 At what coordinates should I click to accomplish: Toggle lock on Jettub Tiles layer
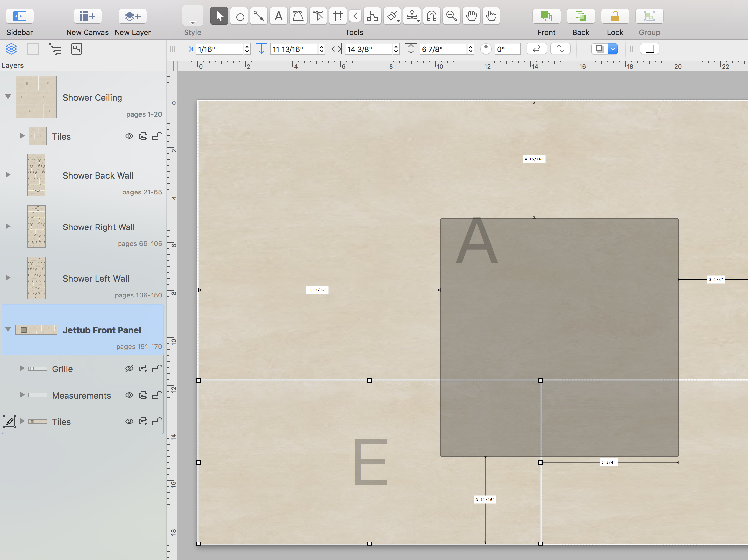[x=156, y=421]
